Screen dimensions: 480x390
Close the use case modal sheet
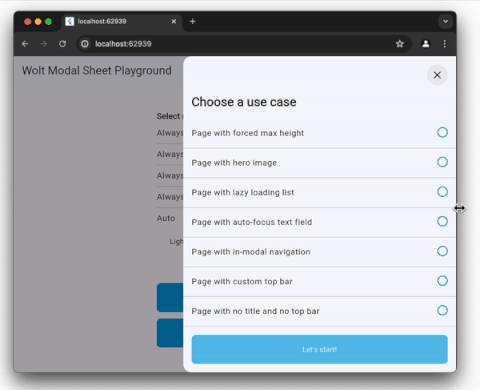(x=437, y=75)
